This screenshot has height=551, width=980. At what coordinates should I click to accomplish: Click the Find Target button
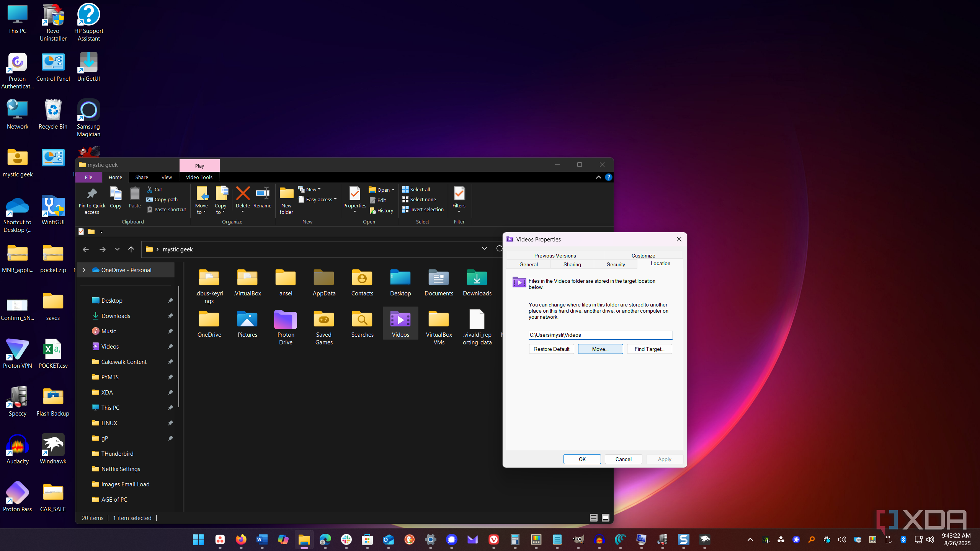pyautogui.click(x=649, y=349)
